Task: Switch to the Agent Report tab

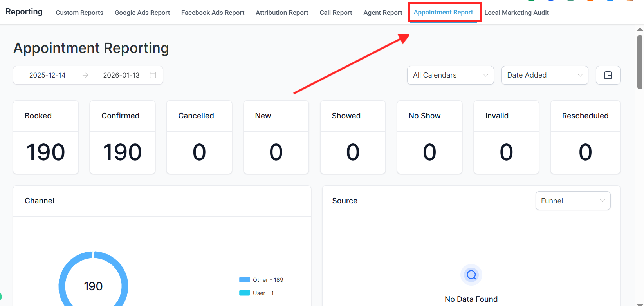Action: pos(383,13)
